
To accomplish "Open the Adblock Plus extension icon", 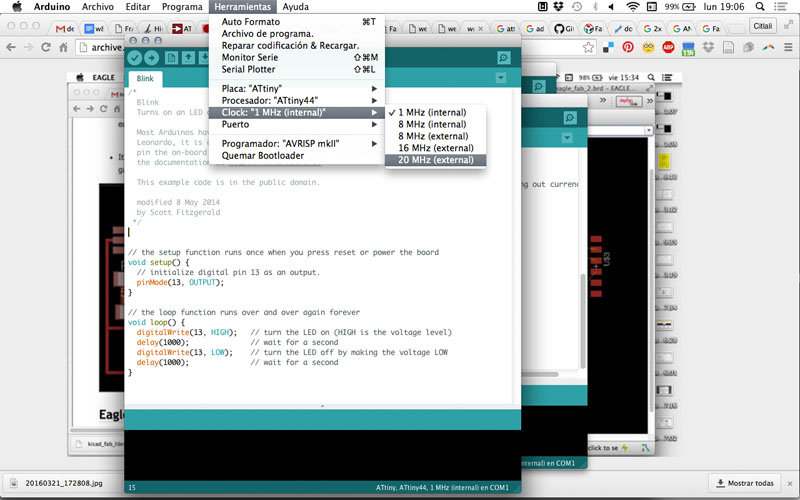I will pos(668,47).
